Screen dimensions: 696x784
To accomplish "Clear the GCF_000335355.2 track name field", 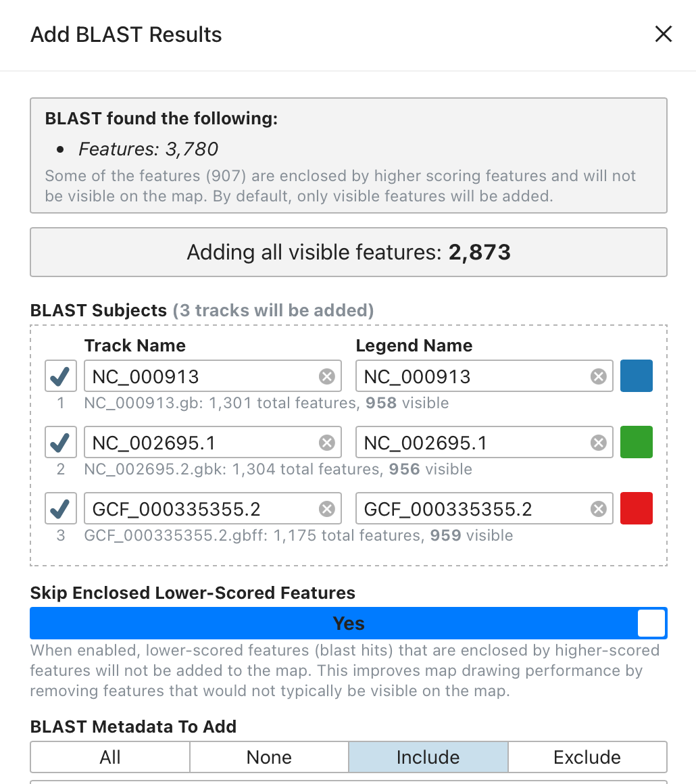I will pyautogui.click(x=327, y=509).
